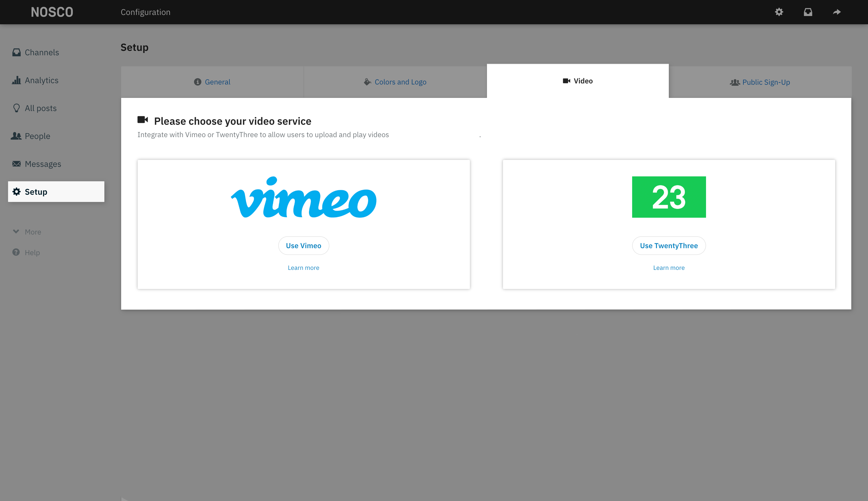Click the camera icon beside the heading
Screen dimensions: 868x501
[x=143, y=119]
